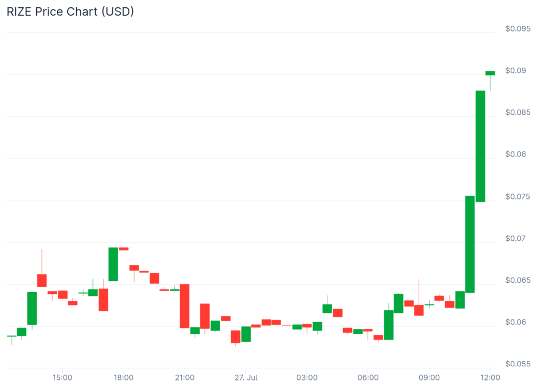Click the large red candle just before 21:00
538x392 pixels.
click(184, 306)
